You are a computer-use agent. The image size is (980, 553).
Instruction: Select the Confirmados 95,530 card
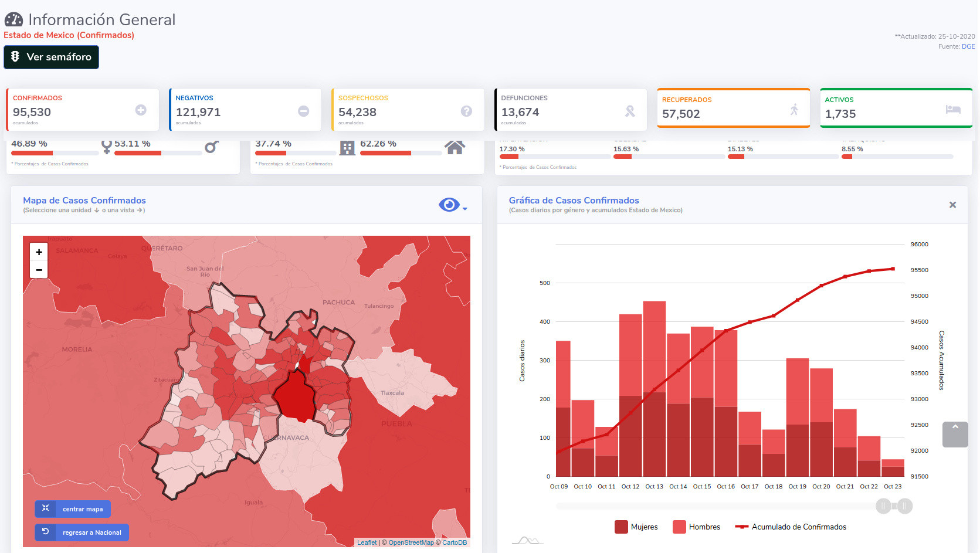pyautogui.click(x=83, y=110)
